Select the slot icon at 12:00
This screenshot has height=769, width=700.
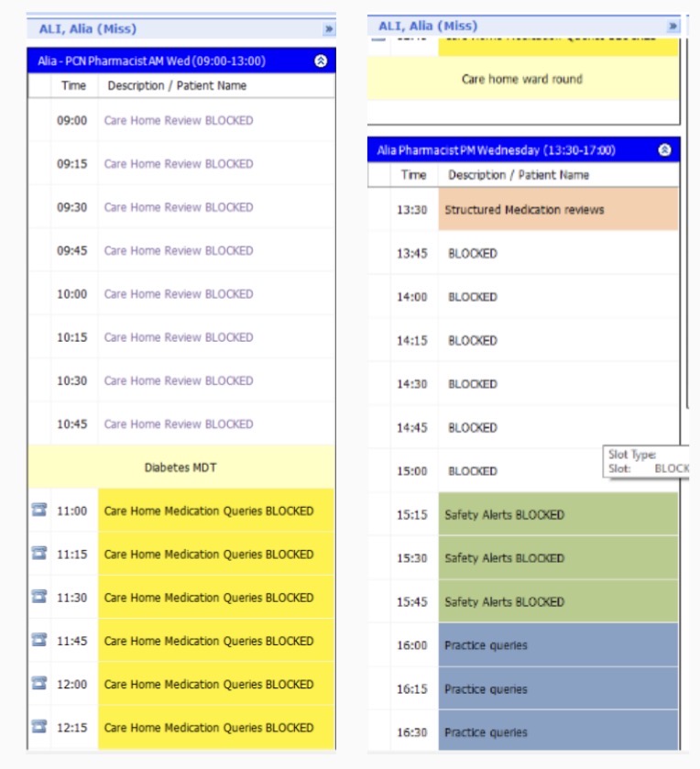tap(38, 683)
